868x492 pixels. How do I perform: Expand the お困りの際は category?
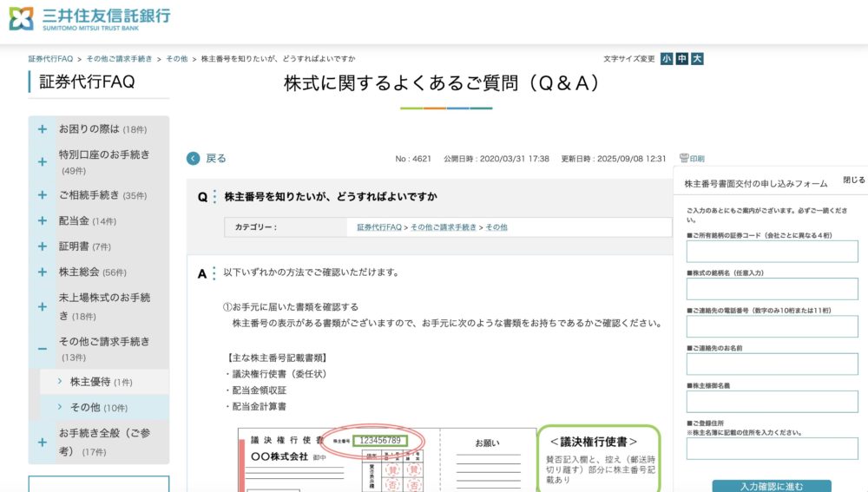coord(42,129)
